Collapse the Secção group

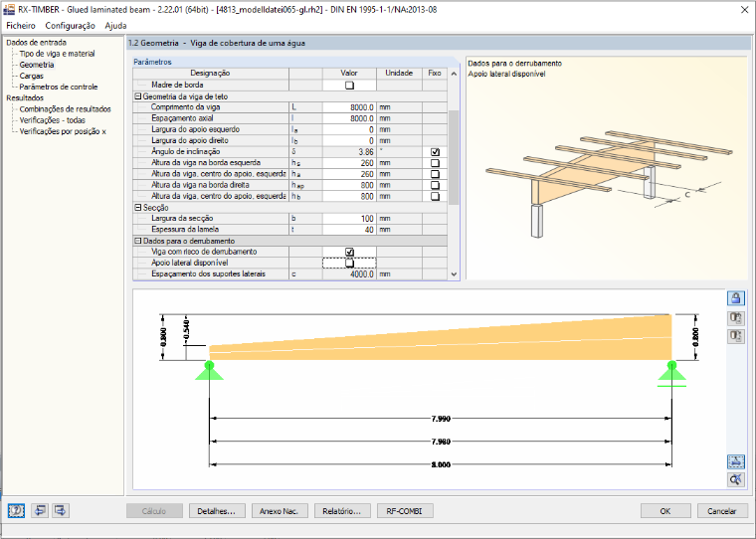point(138,207)
